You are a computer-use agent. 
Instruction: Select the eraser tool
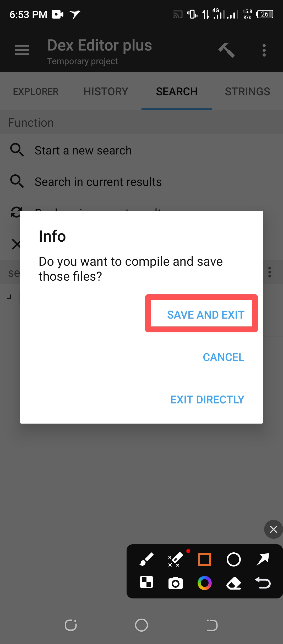(233, 583)
